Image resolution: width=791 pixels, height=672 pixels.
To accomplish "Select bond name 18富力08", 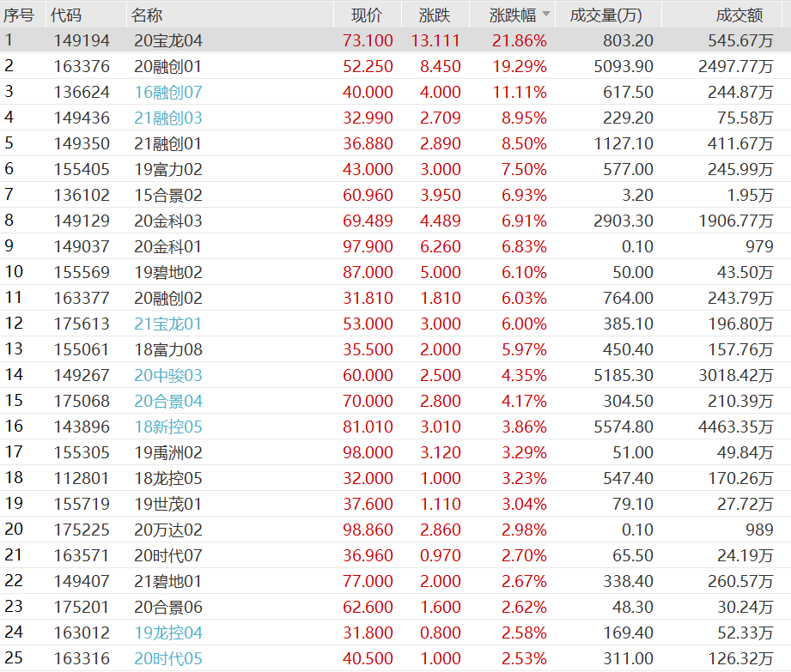I will click(168, 348).
